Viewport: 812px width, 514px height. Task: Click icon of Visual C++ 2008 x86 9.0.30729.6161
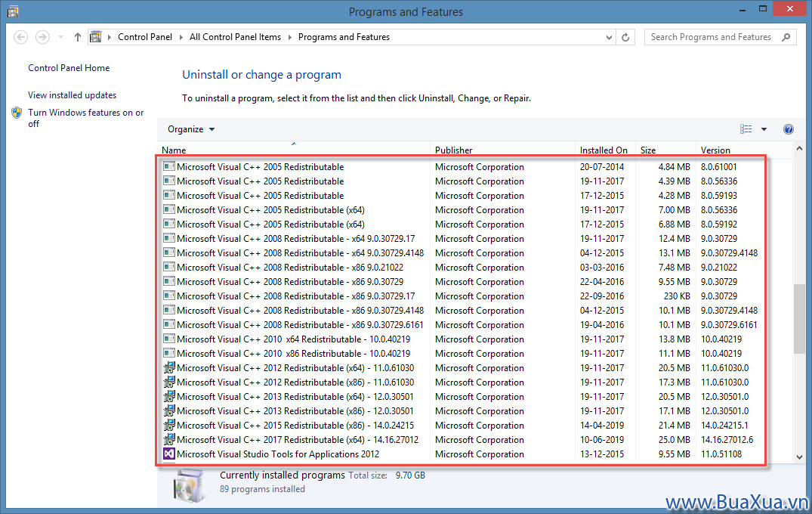[x=169, y=324]
